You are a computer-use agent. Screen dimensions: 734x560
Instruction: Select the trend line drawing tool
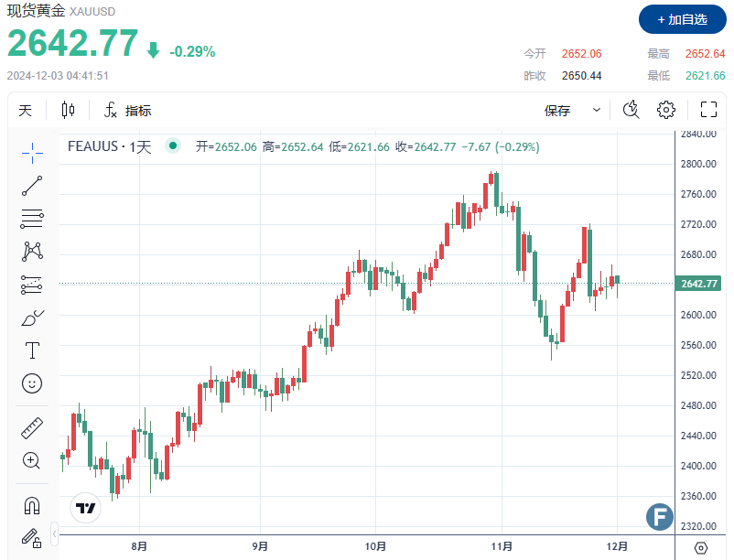point(32,185)
